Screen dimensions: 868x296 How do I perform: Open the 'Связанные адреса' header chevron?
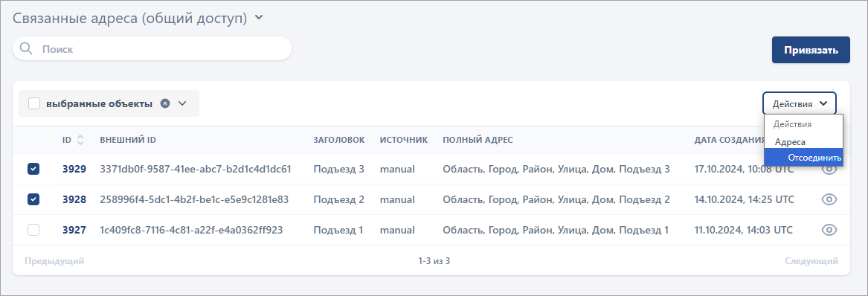[x=259, y=18]
